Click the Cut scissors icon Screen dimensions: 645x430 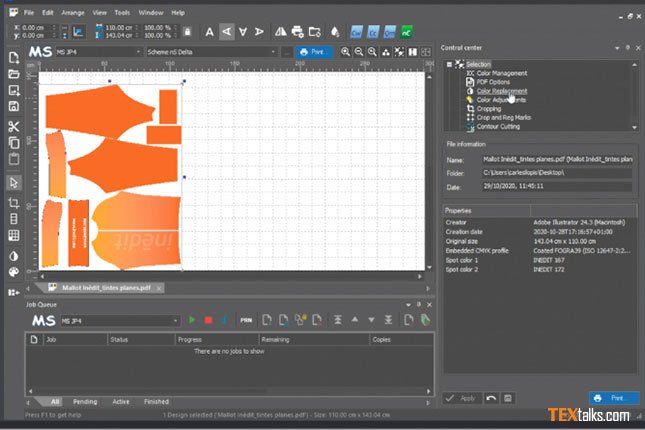(x=13, y=126)
